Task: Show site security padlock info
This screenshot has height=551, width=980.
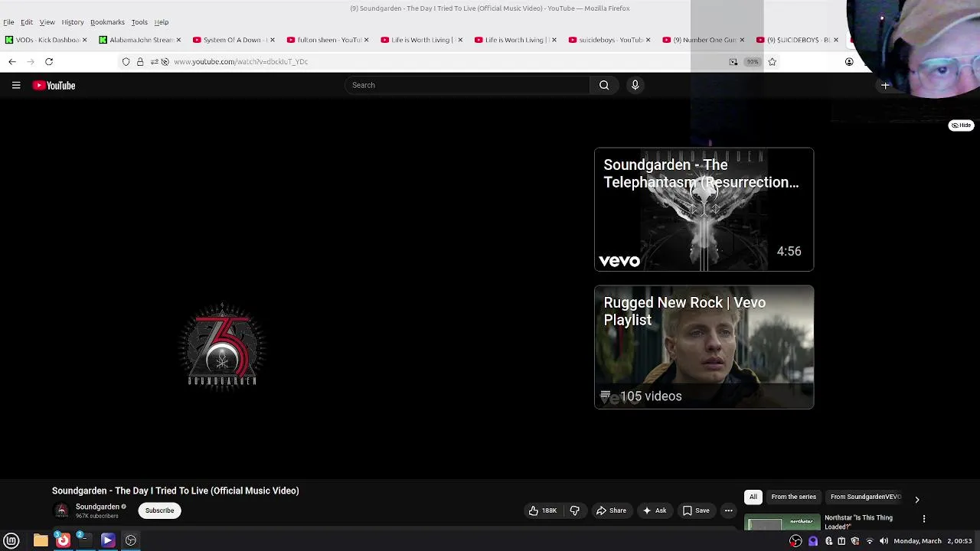Action: 140,62
